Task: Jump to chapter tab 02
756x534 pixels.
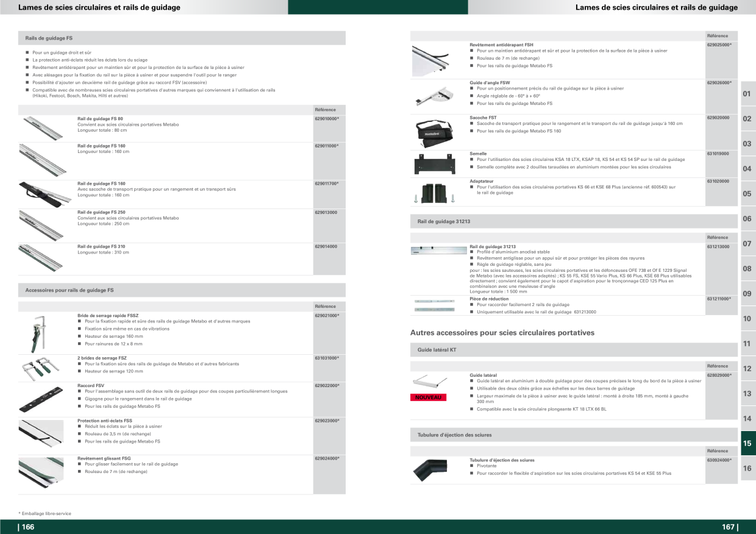Action: 748,119
